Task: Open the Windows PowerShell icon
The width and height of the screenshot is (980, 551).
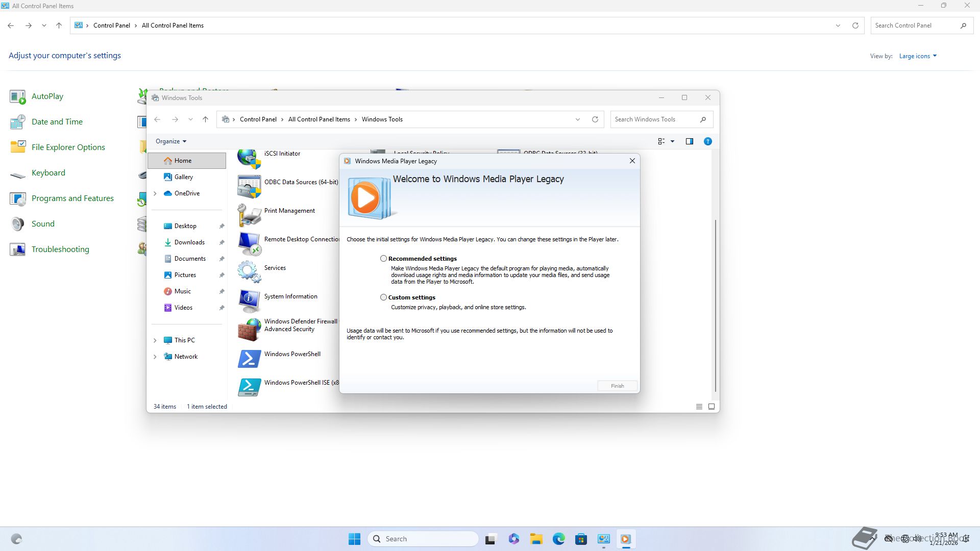Action: (x=249, y=358)
